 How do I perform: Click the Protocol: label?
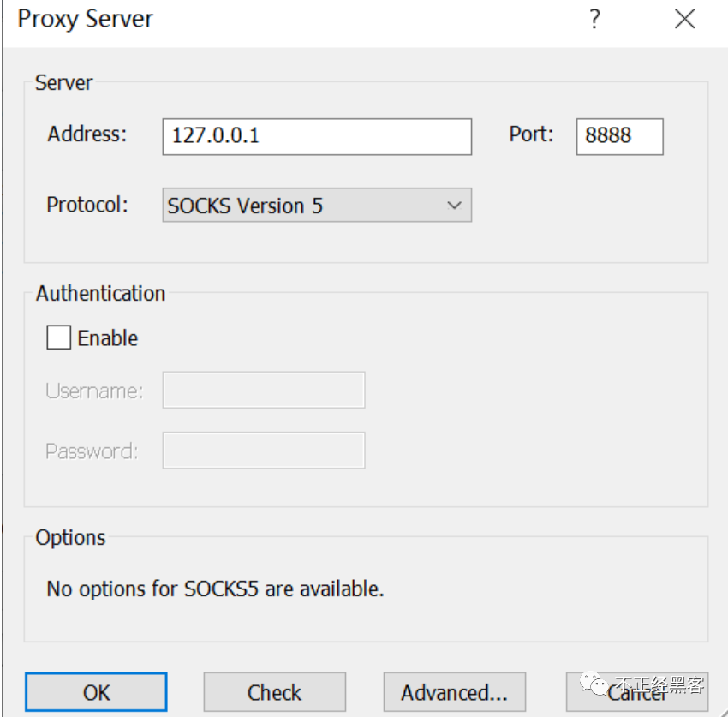point(87,205)
